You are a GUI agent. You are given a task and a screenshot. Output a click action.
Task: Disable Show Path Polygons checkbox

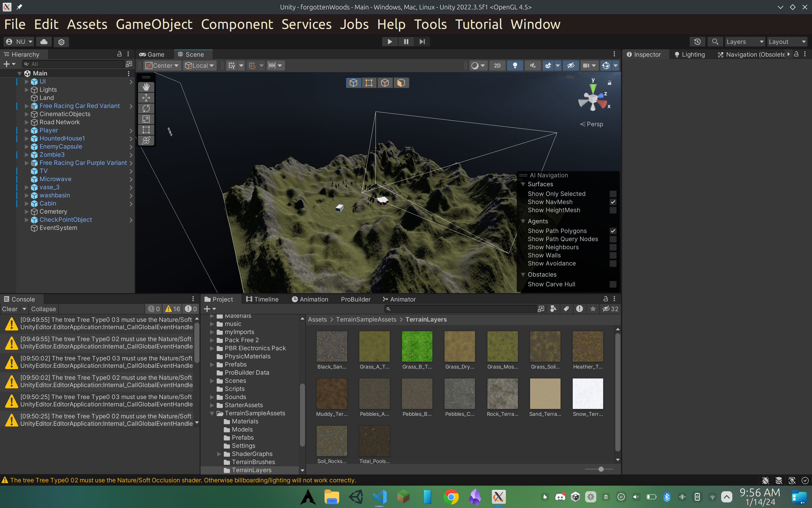pyautogui.click(x=613, y=231)
